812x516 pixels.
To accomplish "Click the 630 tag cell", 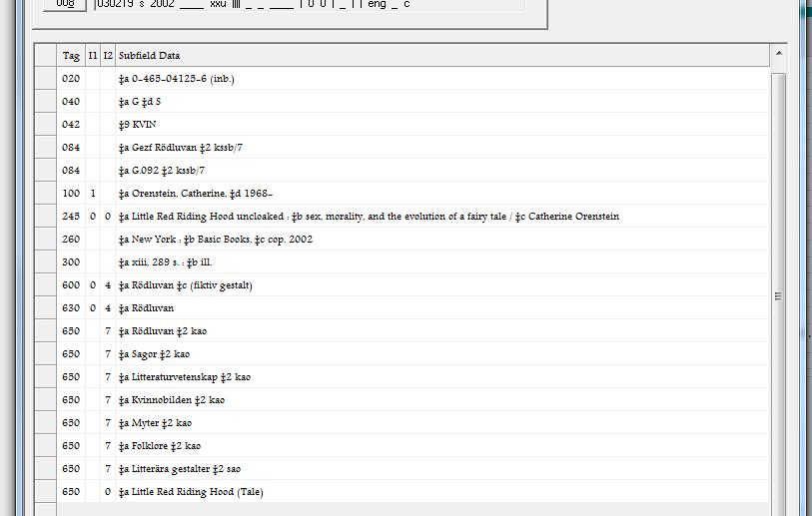I will (x=71, y=308).
